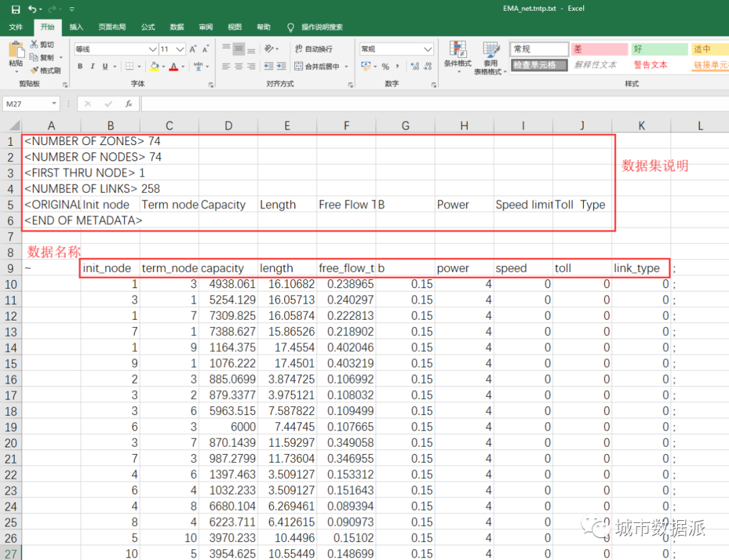The height and width of the screenshot is (560, 729).
Task: Open the font name box showing 等线
Action: coord(115,49)
